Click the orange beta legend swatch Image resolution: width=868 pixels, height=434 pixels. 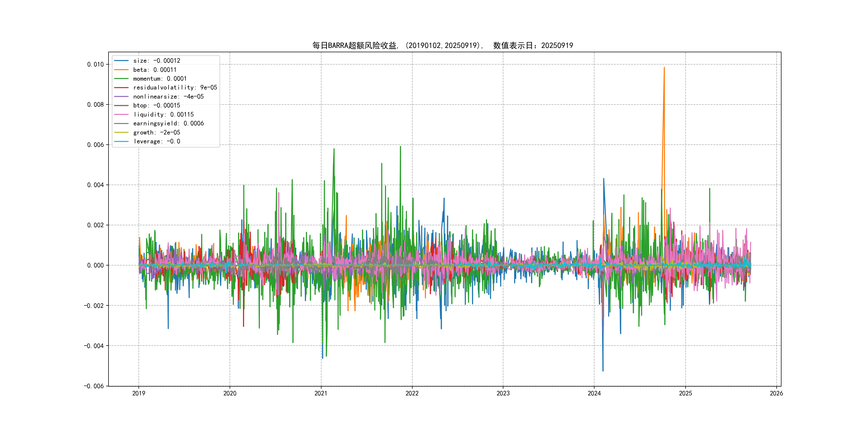pyautogui.click(x=121, y=70)
